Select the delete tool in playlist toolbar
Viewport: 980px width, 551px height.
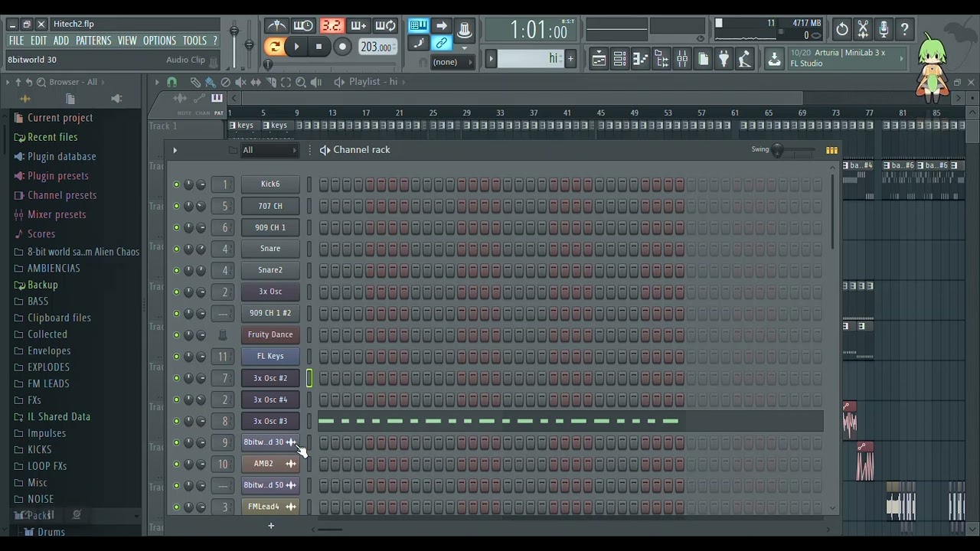(x=225, y=82)
